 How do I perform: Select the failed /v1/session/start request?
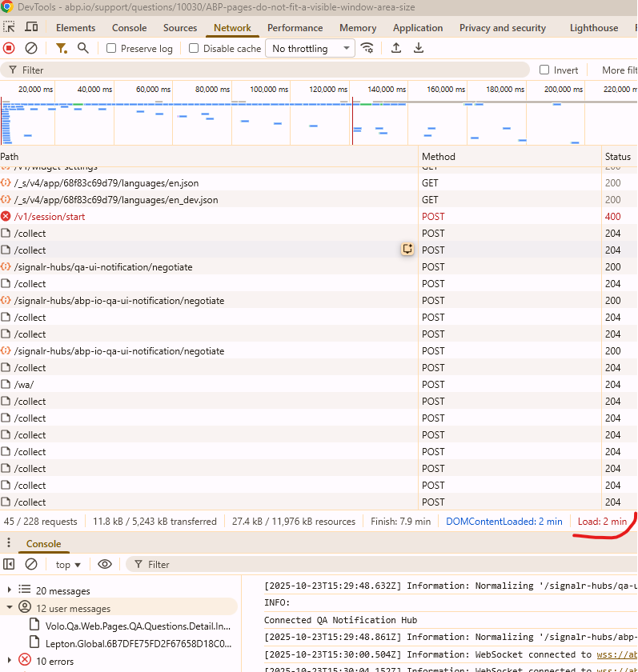[x=50, y=217]
